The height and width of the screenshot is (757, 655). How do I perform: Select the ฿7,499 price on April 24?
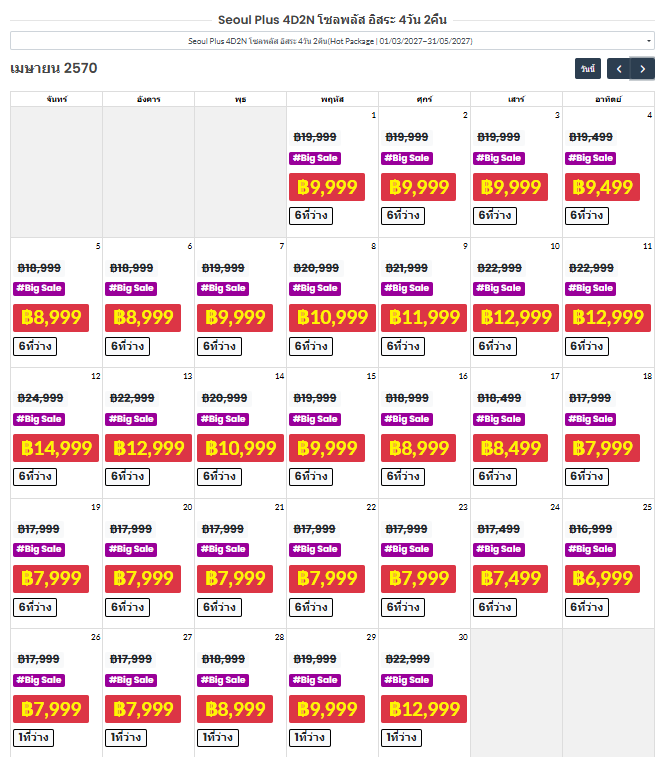pyautogui.click(x=510, y=578)
